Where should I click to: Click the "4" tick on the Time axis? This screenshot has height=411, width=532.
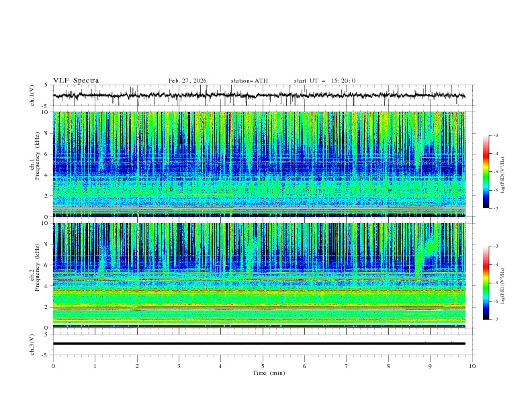pos(220,366)
